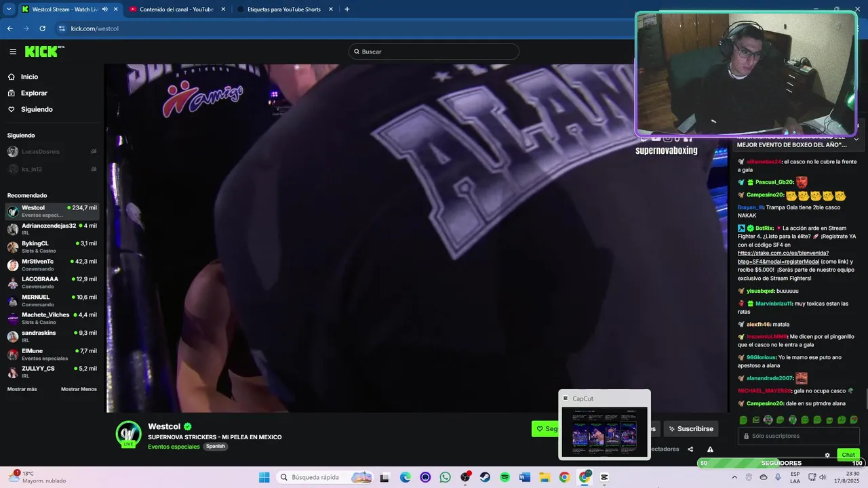Mute the Westcol tab audio icon

coord(104,9)
